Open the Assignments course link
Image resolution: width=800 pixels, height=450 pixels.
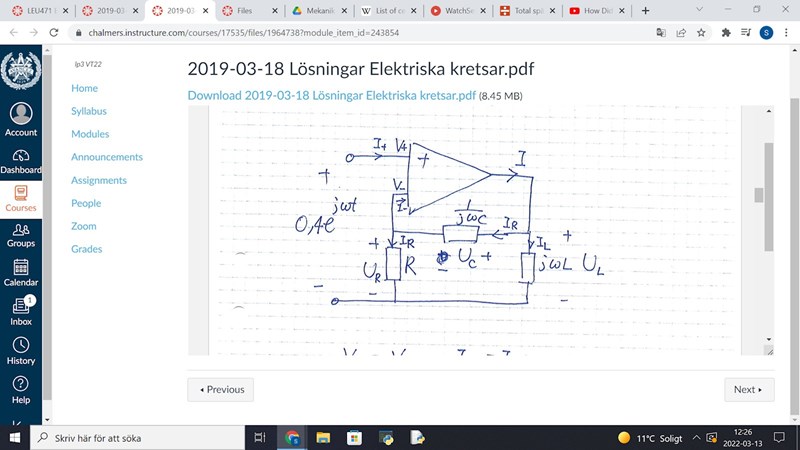tap(98, 180)
